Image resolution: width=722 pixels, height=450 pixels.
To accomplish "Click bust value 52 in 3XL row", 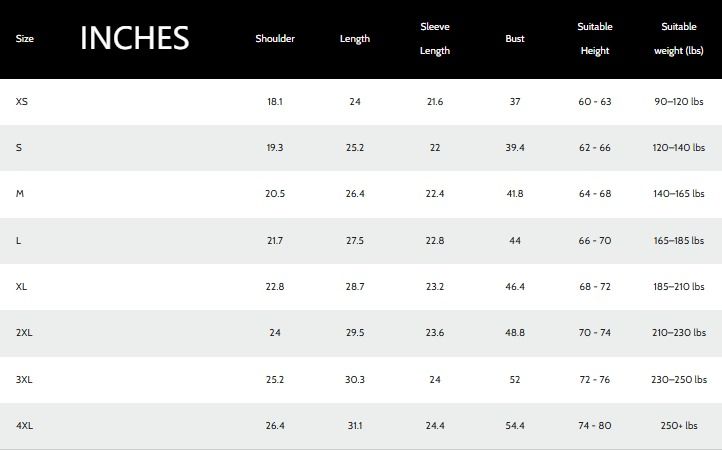I will coord(515,380).
